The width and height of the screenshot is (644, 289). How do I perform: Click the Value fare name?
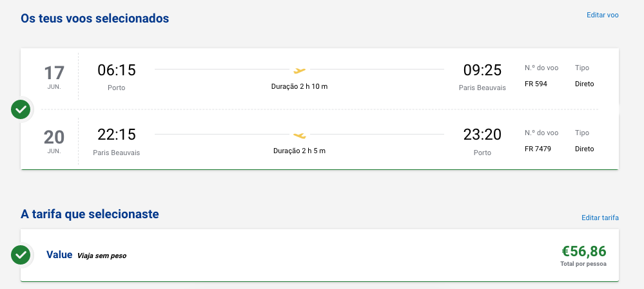pos(59,255)
